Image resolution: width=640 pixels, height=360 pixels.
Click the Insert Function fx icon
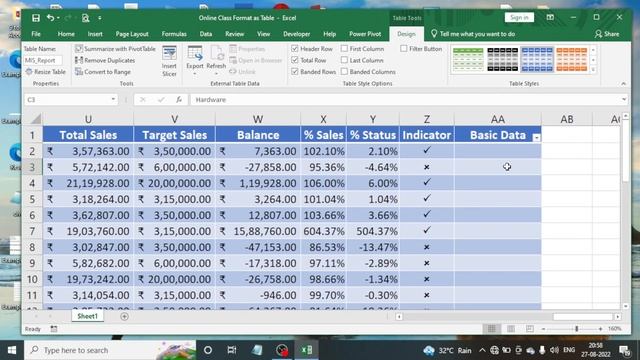[x=179, y=100]
